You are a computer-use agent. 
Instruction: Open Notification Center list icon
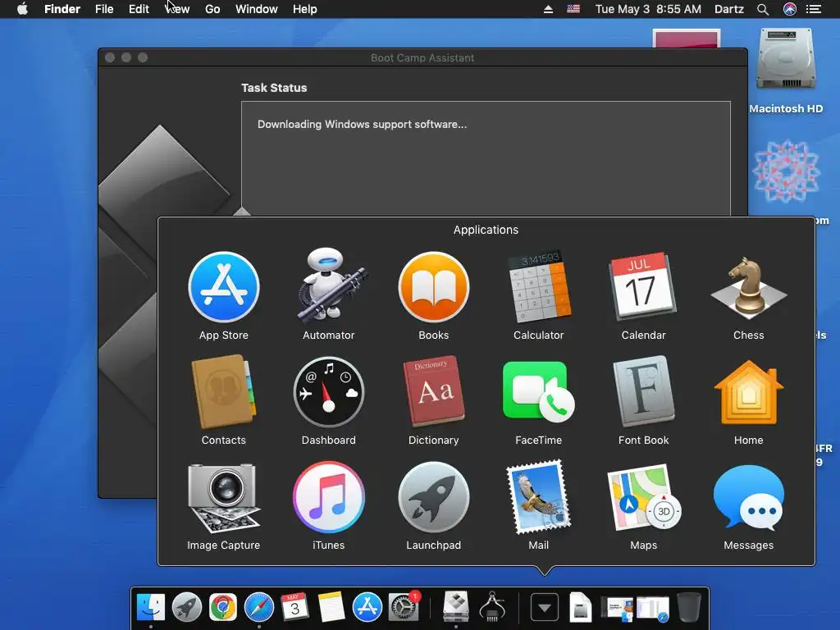pyautogui.click(x=814, y=9)
